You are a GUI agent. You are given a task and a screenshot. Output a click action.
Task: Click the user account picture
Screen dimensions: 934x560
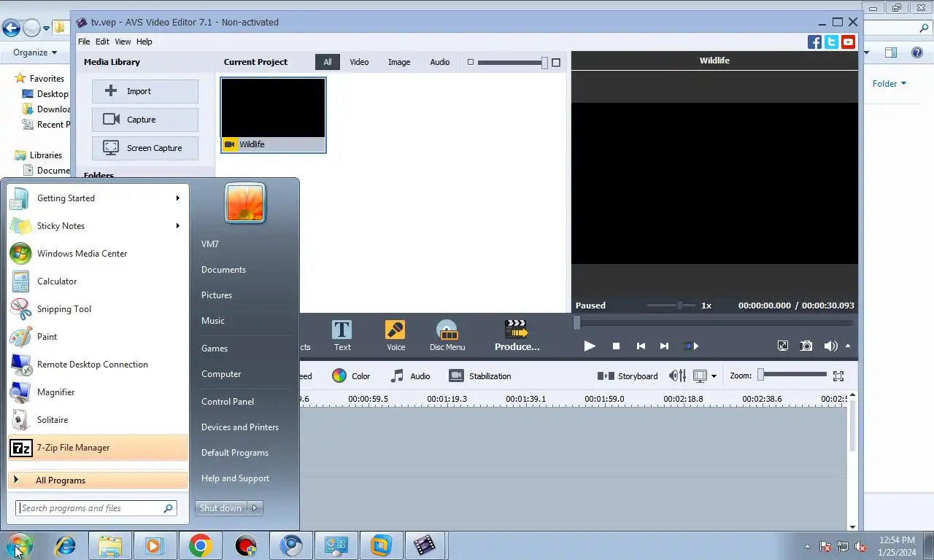point(245,203)
